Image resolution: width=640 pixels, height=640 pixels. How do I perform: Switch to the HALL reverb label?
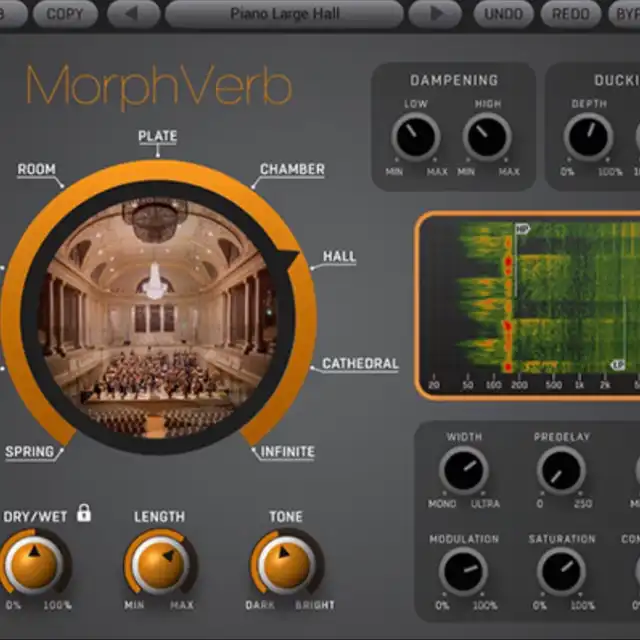339,257
